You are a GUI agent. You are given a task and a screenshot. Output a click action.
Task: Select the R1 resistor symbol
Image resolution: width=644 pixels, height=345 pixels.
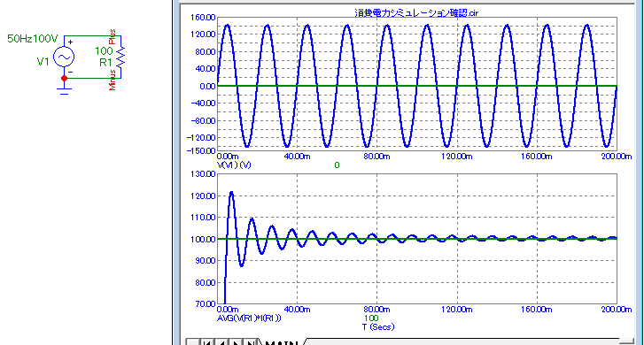tap(120, 57)
